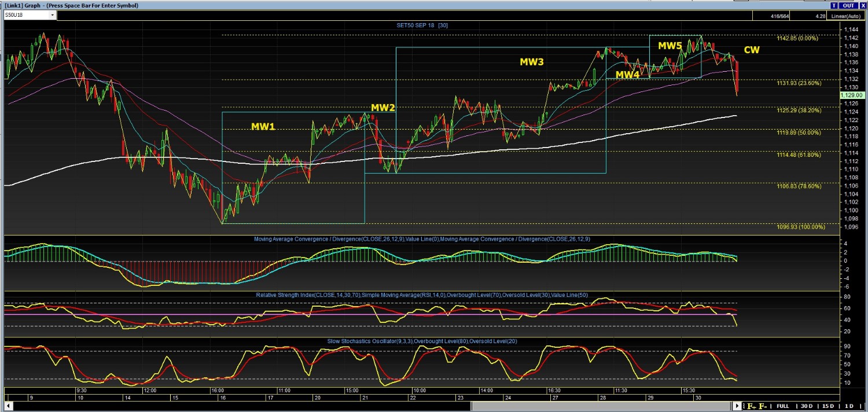Click the F- zoom-out icon
The width and height of the screenshot is (868, 412).
click(763, 406)
